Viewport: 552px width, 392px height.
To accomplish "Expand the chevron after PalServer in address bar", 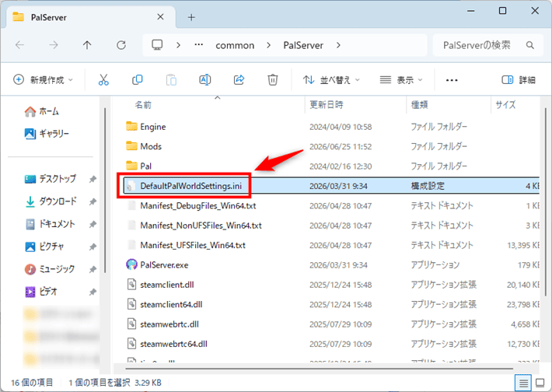I will coord(338,45).
